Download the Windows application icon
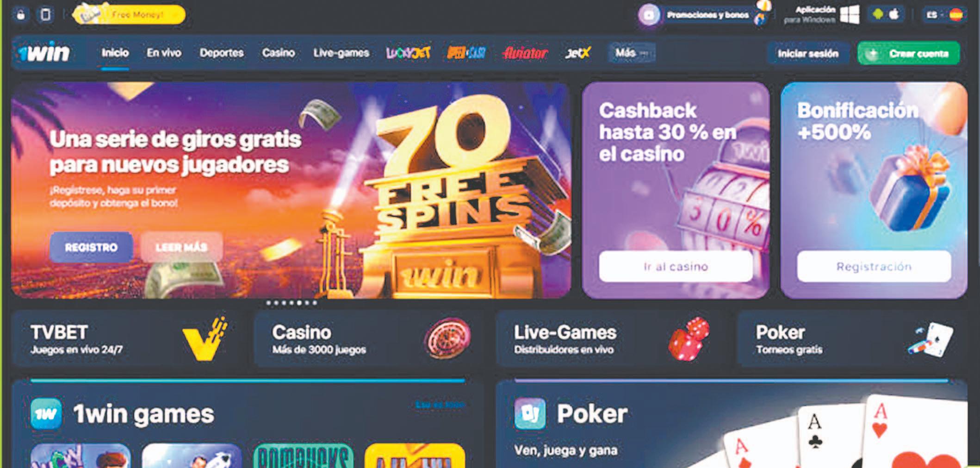Viewport: 980px width, 468px height. point(850,15)
